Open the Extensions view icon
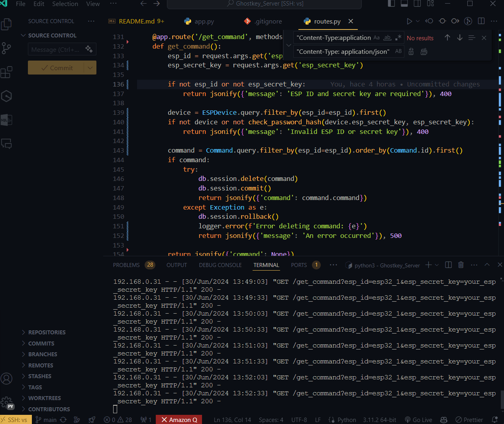 7,72
